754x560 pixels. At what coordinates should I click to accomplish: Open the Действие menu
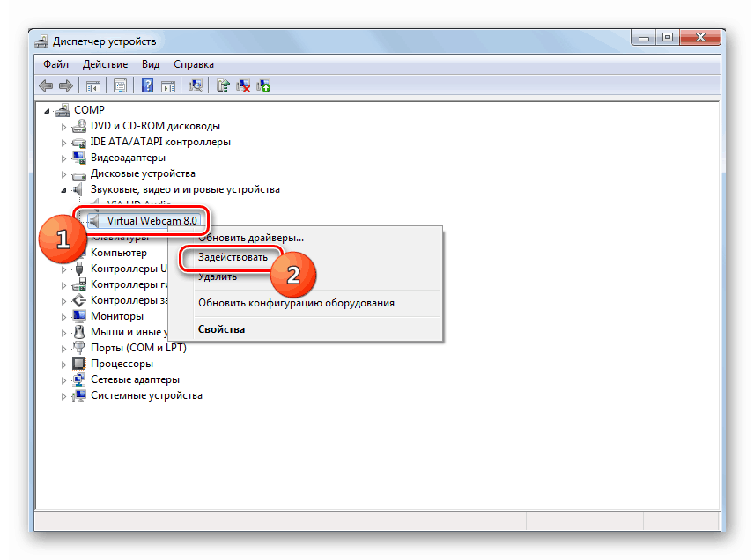[x=106, y=64]
